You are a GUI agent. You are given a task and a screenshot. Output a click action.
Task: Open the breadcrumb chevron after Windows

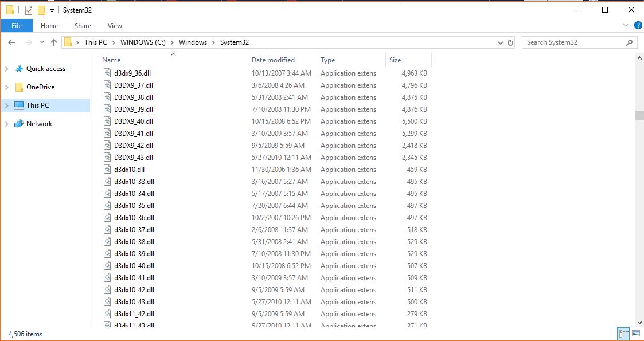click(213, 42)
